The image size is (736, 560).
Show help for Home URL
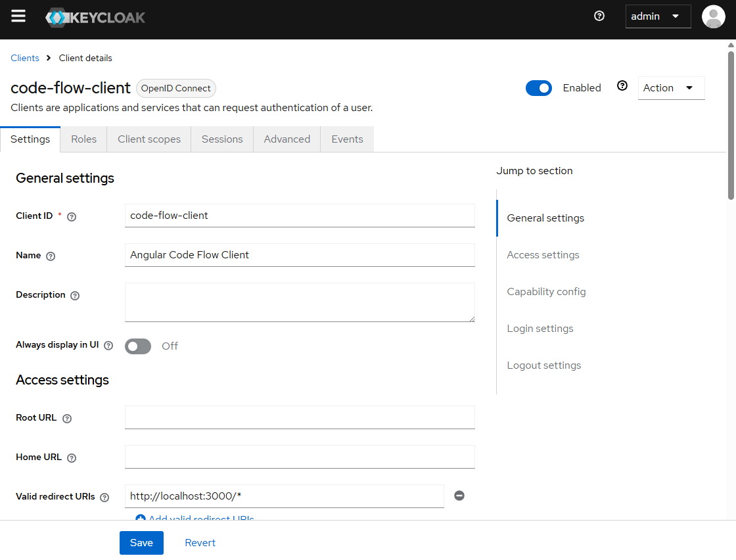coord(72,457)
